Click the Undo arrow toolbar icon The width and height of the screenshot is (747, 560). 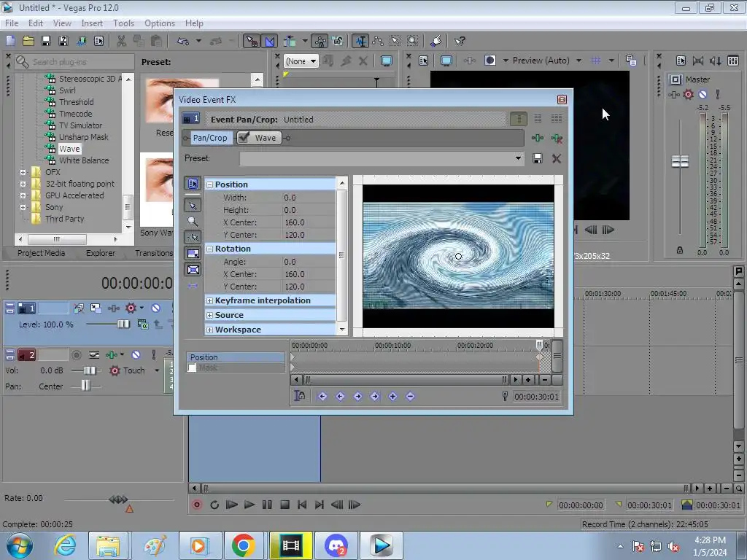(183, 41)
